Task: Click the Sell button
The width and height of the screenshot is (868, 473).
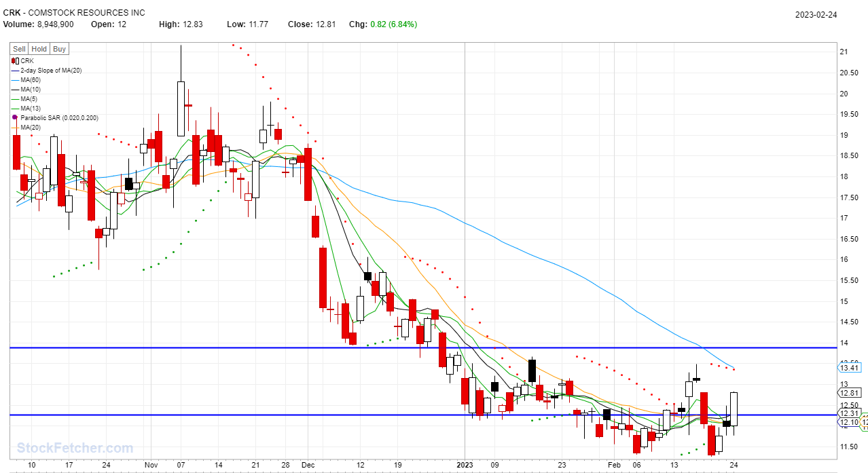Action: pyautogui.click(x=19, y=49)
